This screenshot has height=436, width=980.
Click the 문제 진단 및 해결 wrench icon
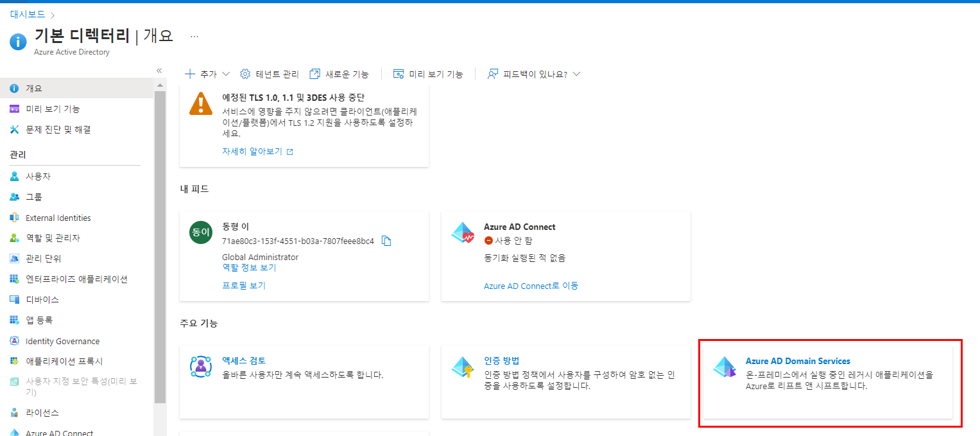(15, 129)
